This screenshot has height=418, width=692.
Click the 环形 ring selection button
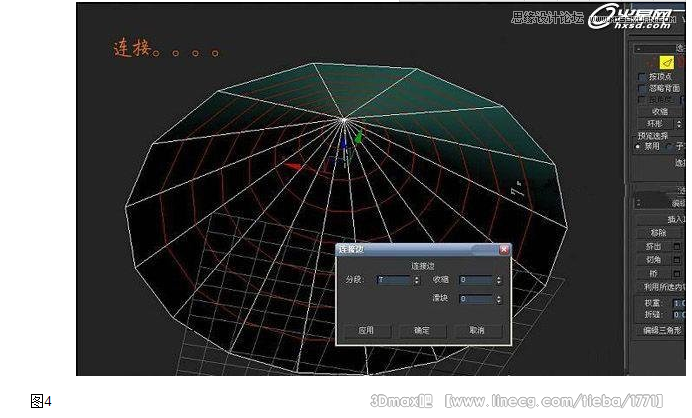click(x=655, y=124)
